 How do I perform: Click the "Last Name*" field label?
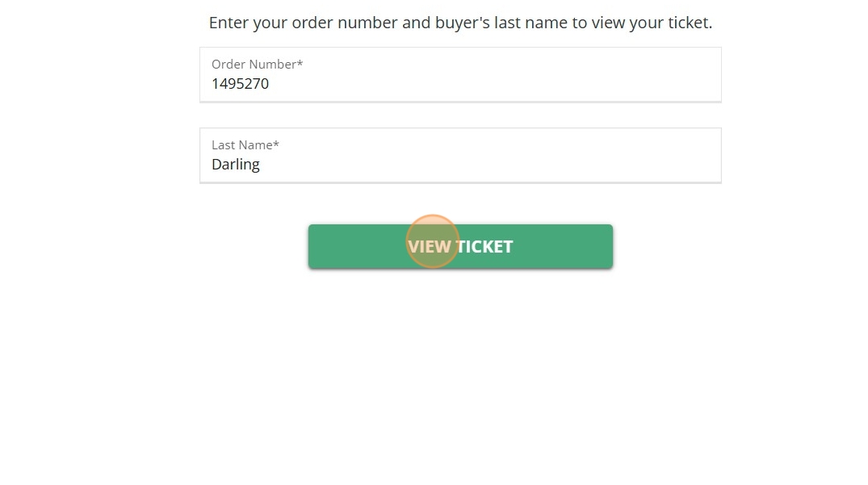pyautogui.click(x=245, y=145)
